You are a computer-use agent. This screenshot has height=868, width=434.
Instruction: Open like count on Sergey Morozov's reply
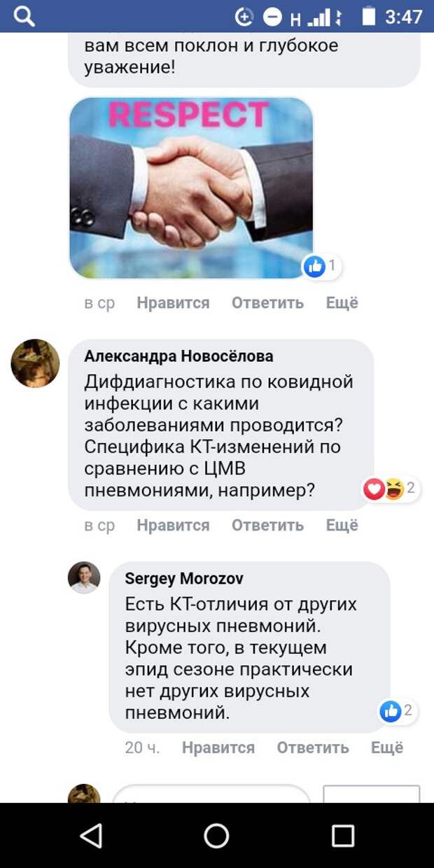coord(397,712)
